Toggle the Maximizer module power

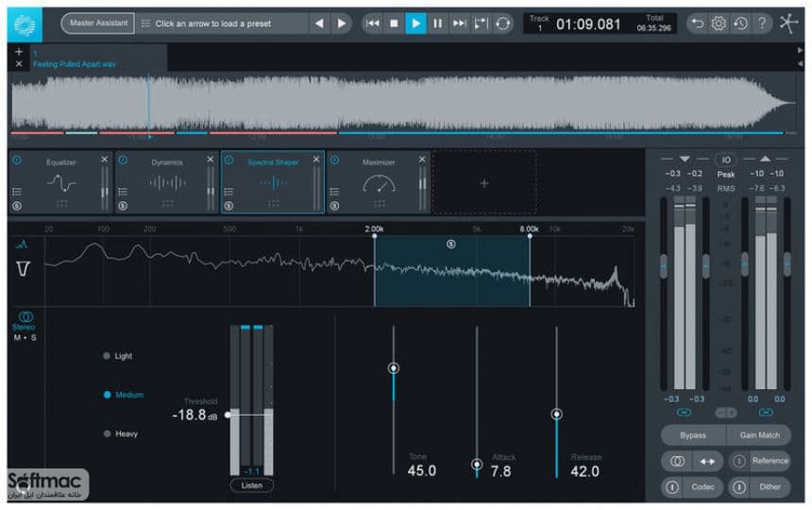(x=334, y=160)
